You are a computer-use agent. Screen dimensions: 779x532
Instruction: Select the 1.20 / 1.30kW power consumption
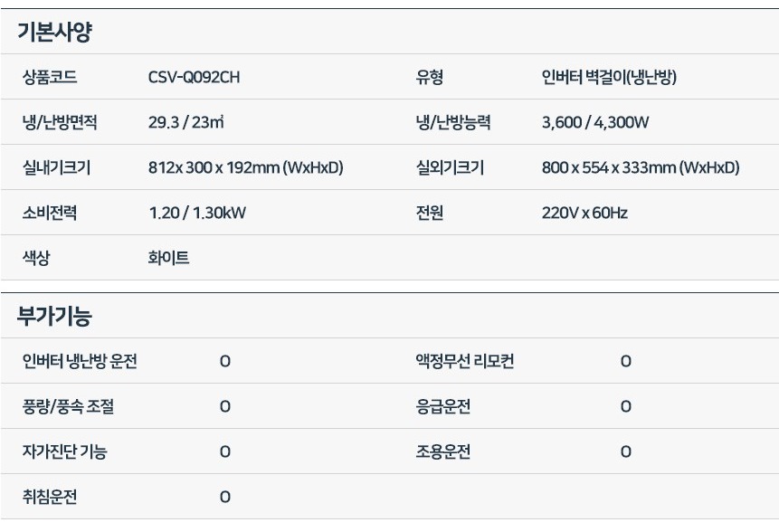[197, 214]
